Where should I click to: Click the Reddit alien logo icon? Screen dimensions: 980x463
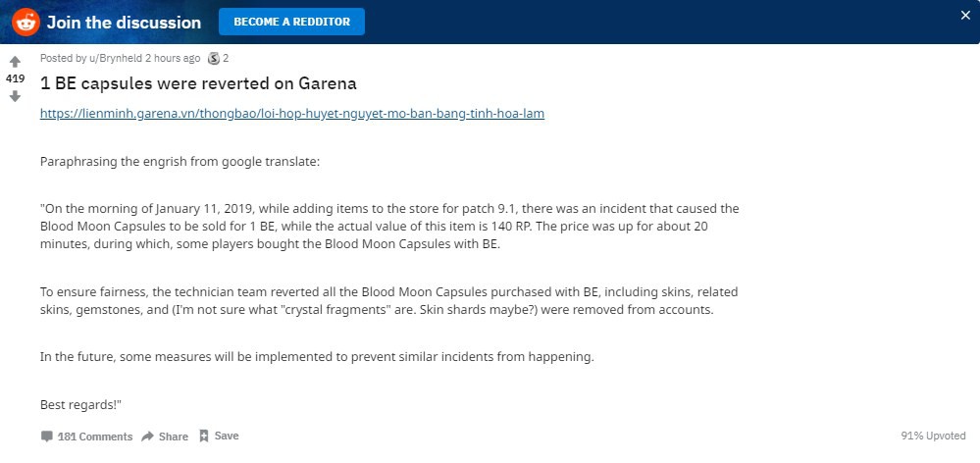(x=26, y=23)
